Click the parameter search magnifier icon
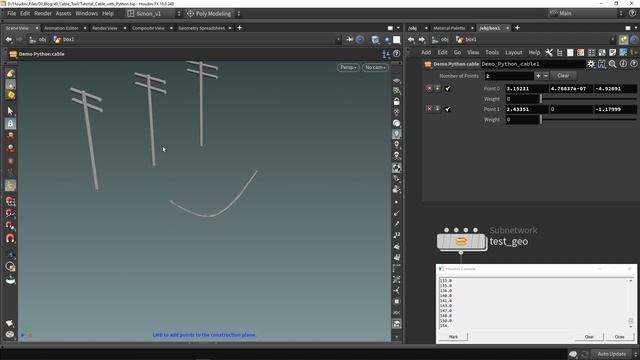This screenshot has height=360, width=640. click(612, 64)
